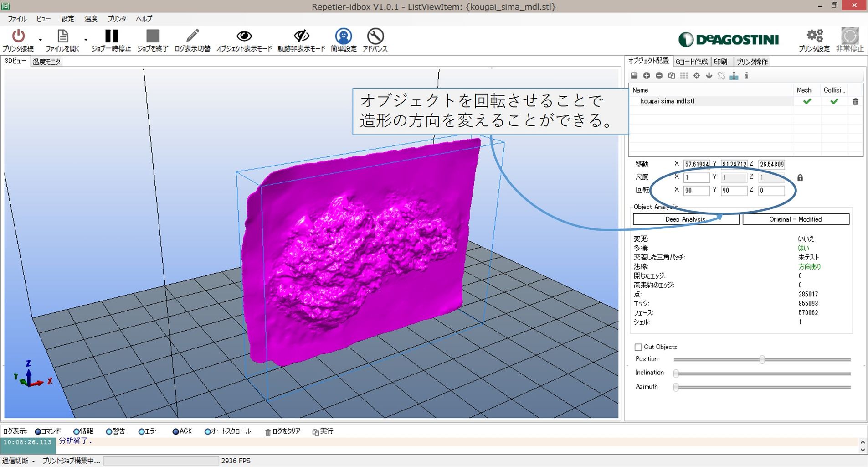Open the ビュー menu
Viewport: 868px width, 467px height.
43,19
